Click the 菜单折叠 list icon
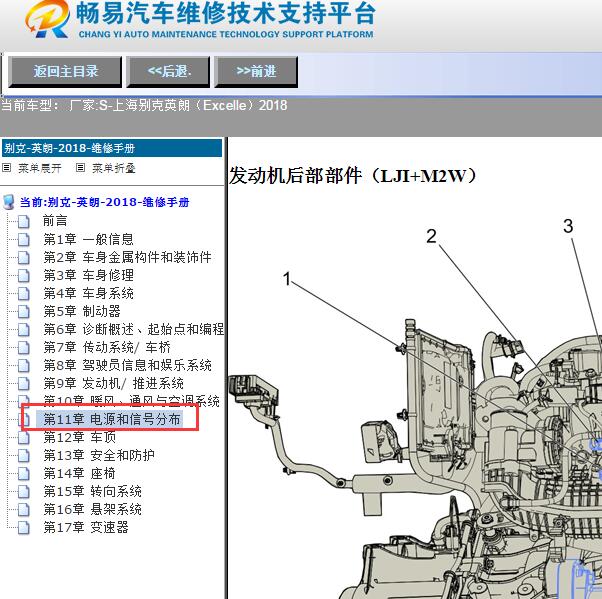Screen dimensions: 602x599 [80, 168]
